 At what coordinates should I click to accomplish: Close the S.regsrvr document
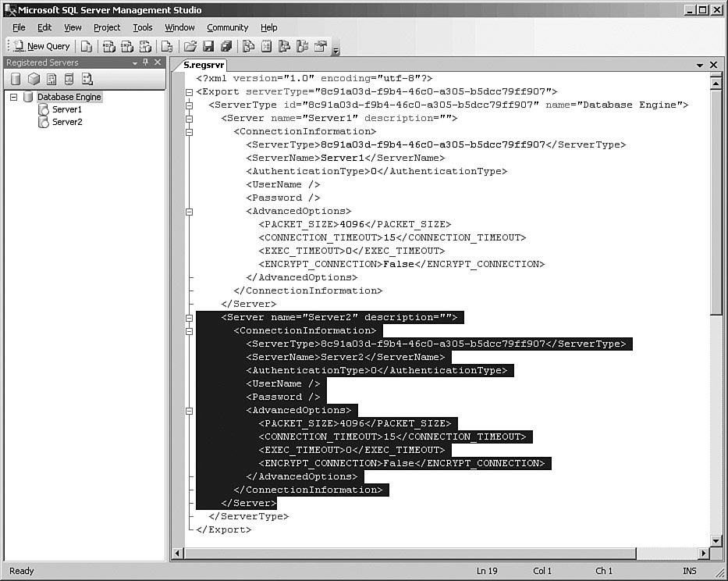tap(714, 65)
